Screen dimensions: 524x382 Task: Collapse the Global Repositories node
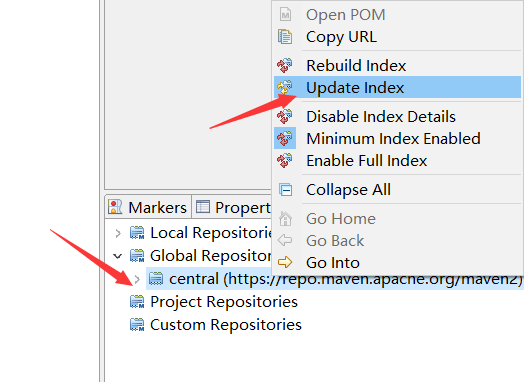click(118, 256)
